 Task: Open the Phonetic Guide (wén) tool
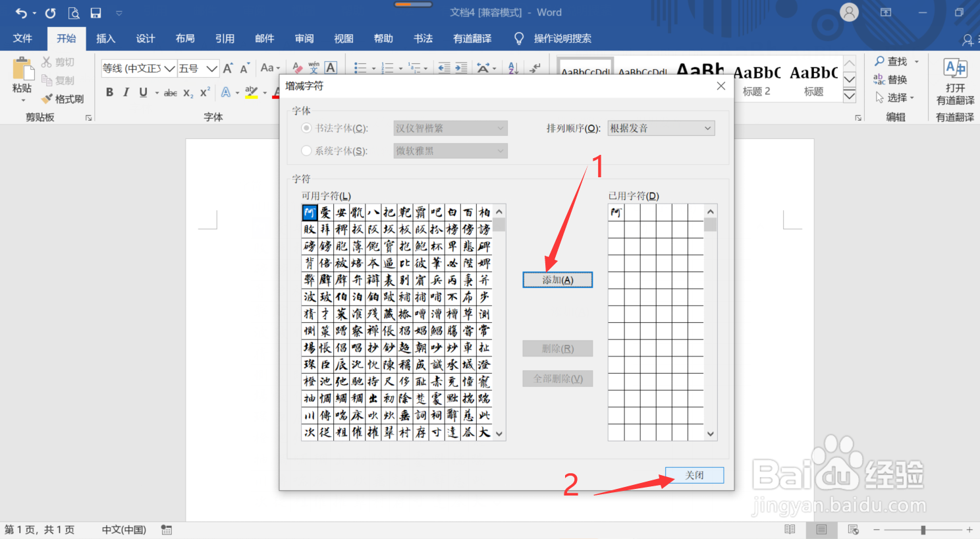[x=313, y=68]
